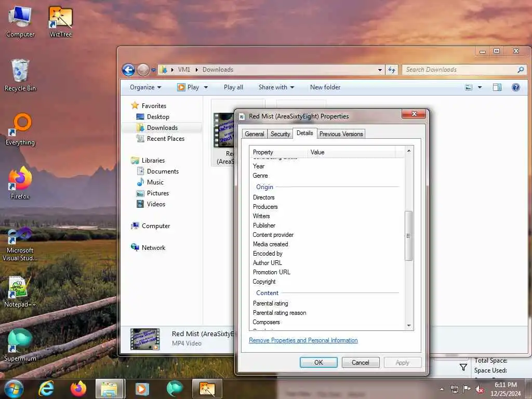Viewport: 532px width, 399px height.
Task: Select the Recycle Bin desktop icon
Action: click(x=20, y=75)
